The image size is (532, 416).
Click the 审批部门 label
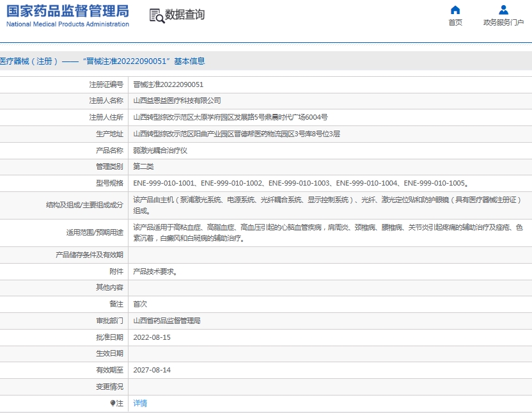[x=109, y=321]
